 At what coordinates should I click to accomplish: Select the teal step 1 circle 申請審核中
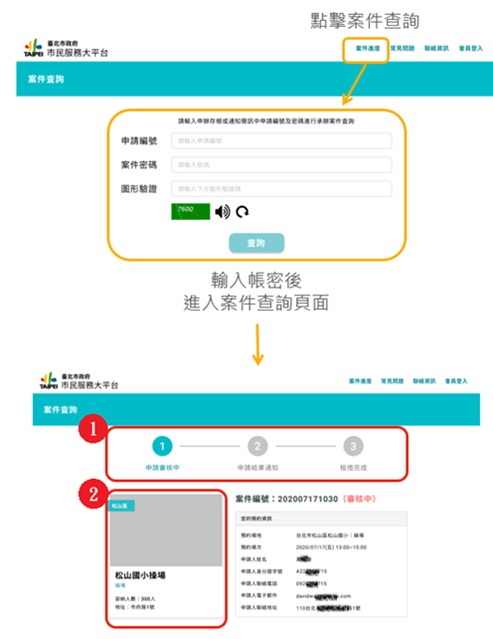(162, 446)
